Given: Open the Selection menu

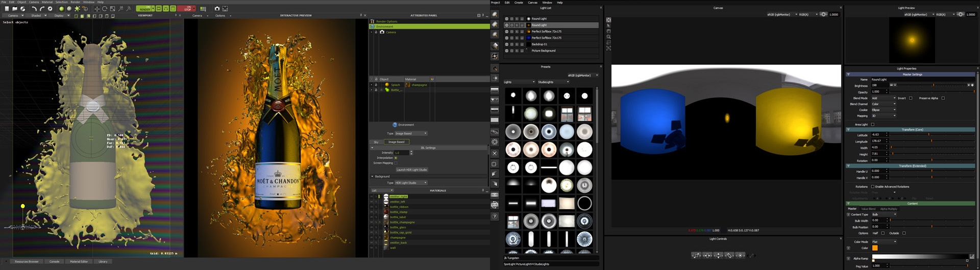Looking at the screenshot, I should (61, 2).
